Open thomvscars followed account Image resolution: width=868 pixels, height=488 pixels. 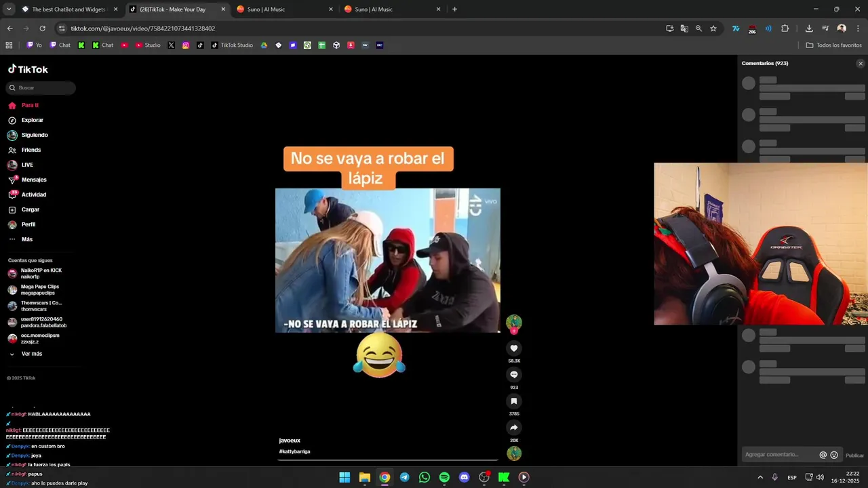coord(41,306)
